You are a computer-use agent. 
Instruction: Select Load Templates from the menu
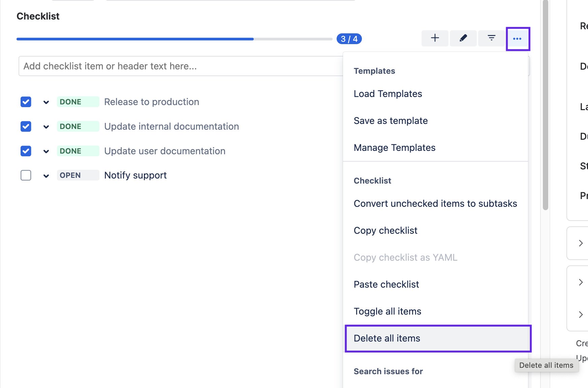pyautogui.click(x=388, y=94)
